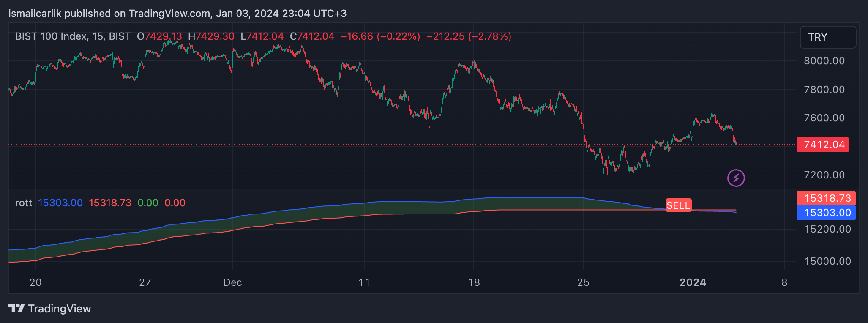This screenshot has height=323, width=868.
Task: Click the 7800.00 price axis value
Action: click(824, 90)
